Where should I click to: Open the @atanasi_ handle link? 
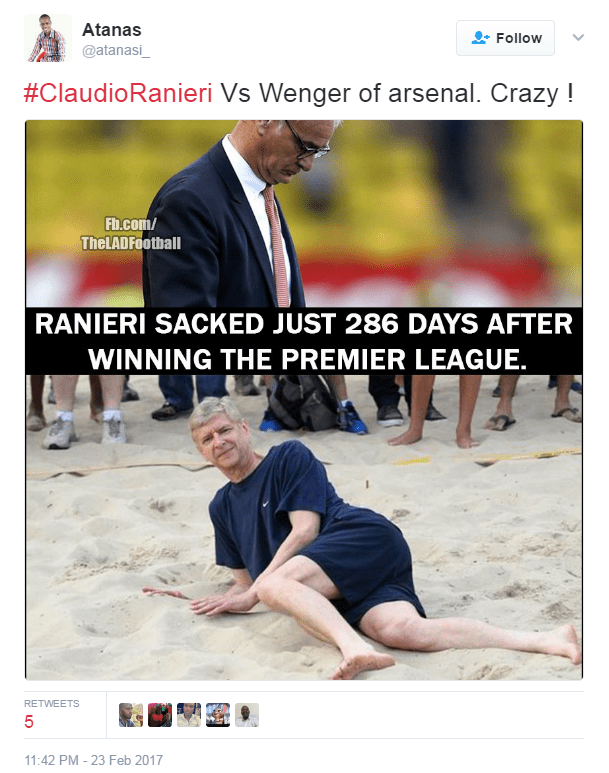point(115,50)
